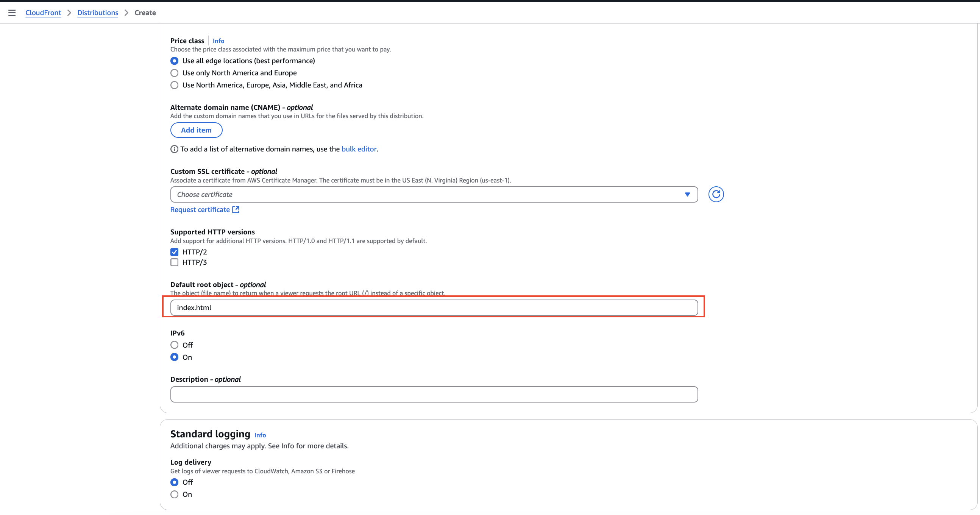The image size is (980, 515).
Task: Click the Description text field
Action: pos(434,395)
